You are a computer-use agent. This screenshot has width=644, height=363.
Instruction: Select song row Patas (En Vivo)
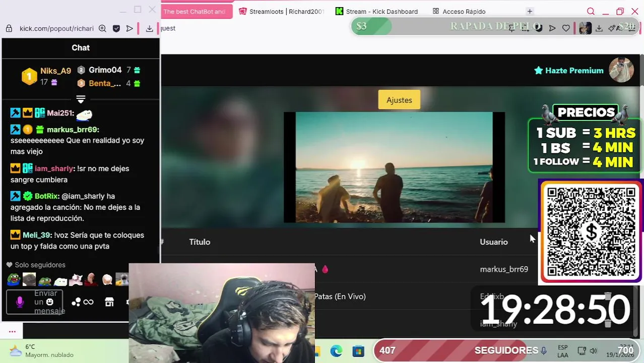click(340, 296)
